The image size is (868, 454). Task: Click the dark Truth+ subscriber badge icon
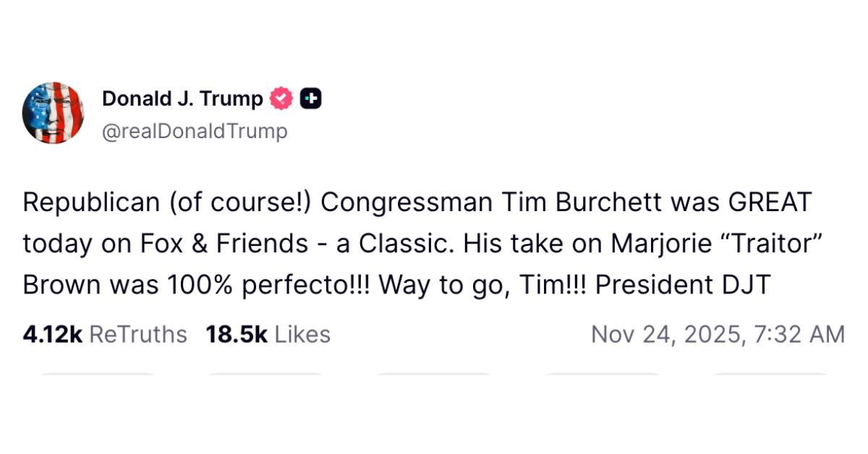coord(311,98)
